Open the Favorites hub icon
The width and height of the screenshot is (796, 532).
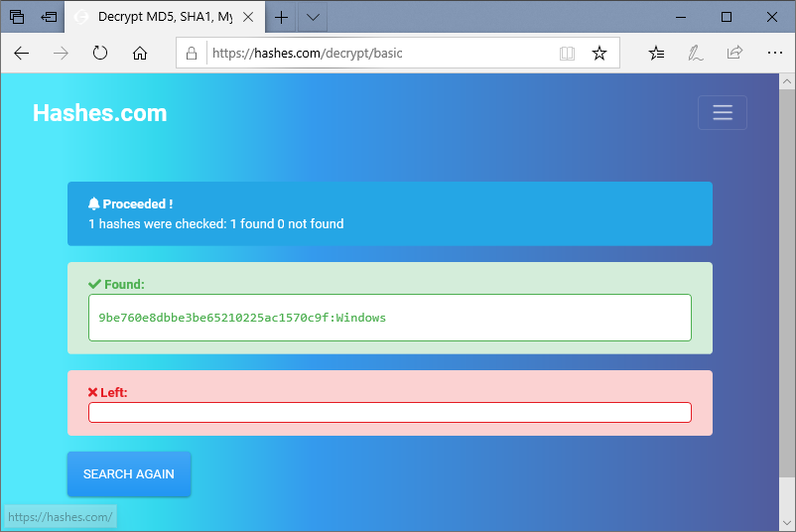(x=656, y=54)
